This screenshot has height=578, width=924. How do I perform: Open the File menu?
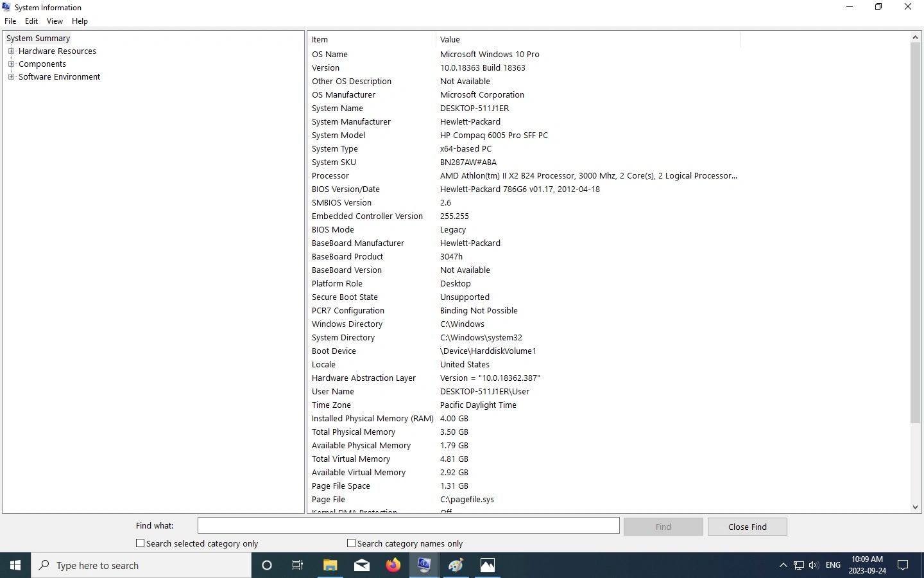point(10,21)
